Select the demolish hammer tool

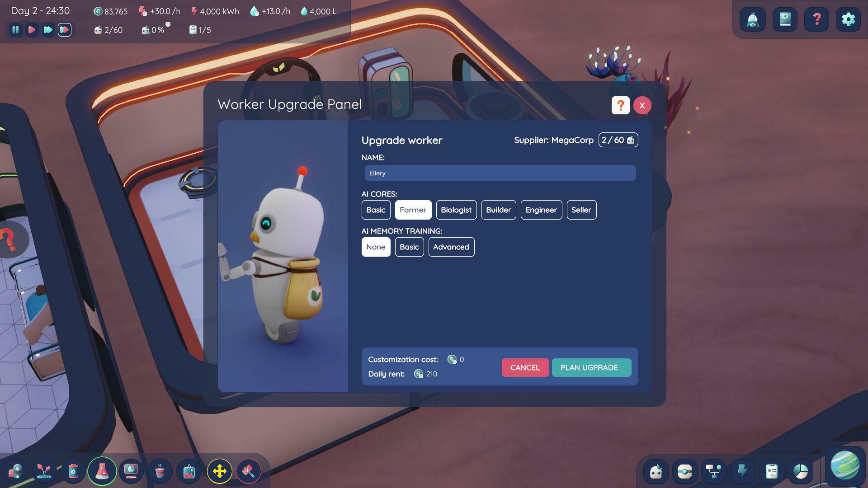tap(249, 471)
